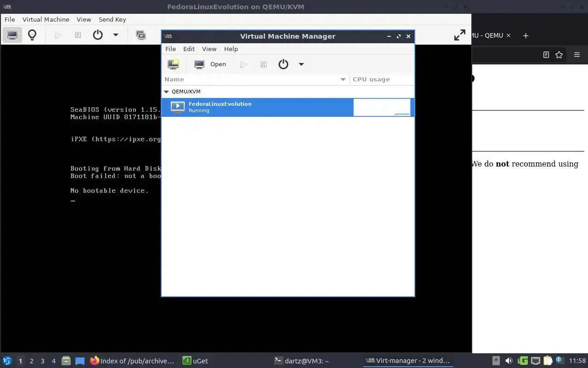
Task: Expand shutdown dropdown arrow in FedoraLinuxEvolution window
Action: (116, 35)
